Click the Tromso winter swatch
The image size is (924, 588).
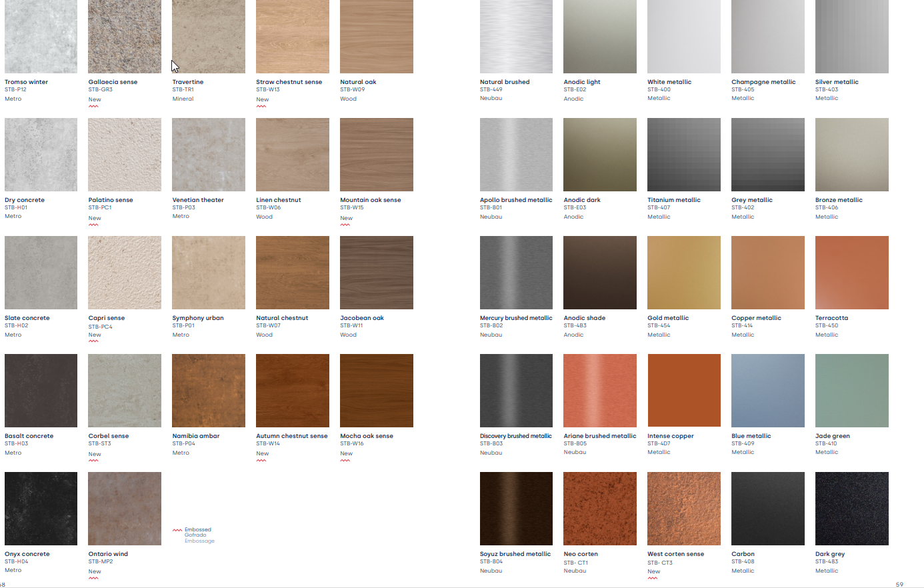(41, 37)
